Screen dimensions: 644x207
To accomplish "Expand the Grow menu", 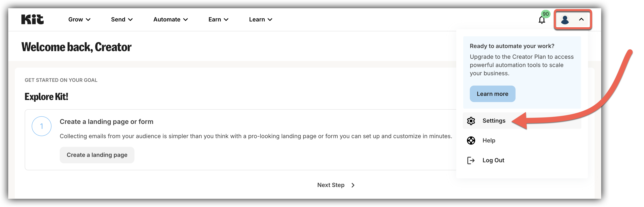I will tap(79, 20).
